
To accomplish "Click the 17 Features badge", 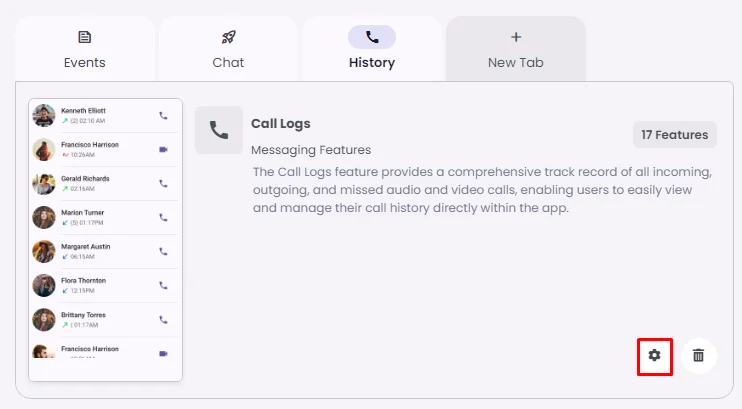I will [x=675, y=135].
